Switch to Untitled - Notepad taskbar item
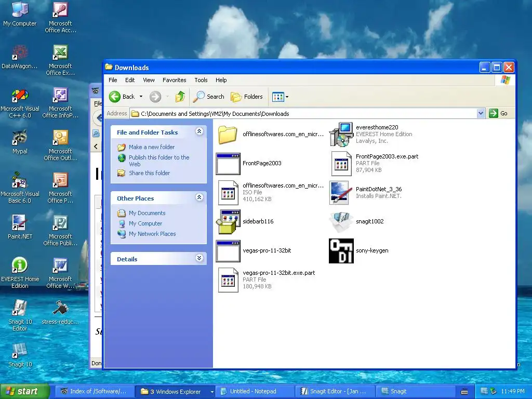The height and width of the screenshot is (399, 532). pos(255,392)
